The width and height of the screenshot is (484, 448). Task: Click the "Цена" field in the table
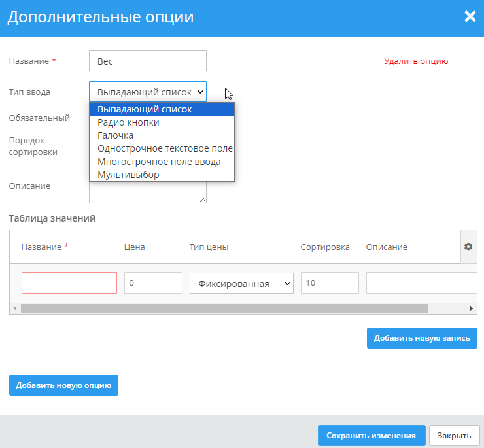click(x=153, y=283)
